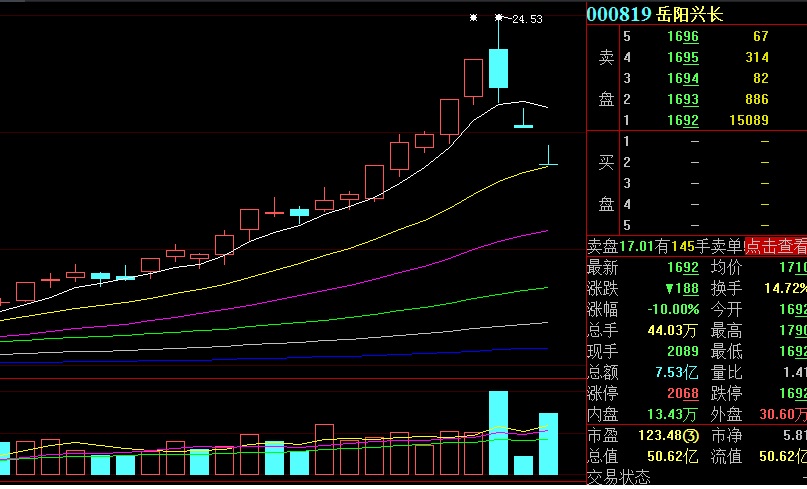Click the rightmost volume bar
Viewport: 807px width, 489px height.
tap(548, 443)
